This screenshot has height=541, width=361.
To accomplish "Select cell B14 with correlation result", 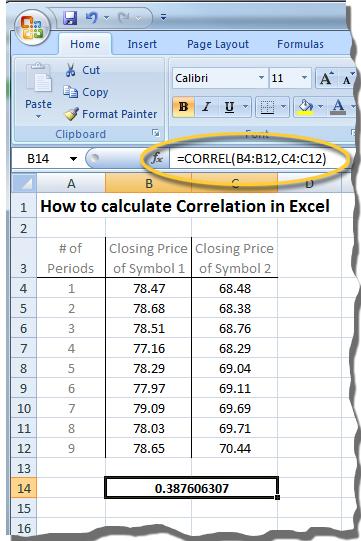I will click(x=192, y=488).
